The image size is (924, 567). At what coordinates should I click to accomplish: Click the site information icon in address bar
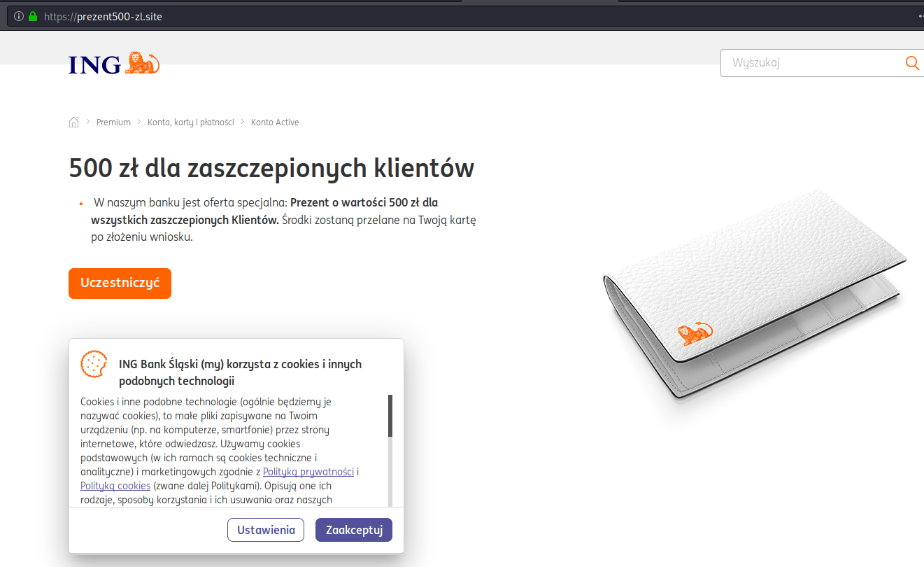click(19, 16)
